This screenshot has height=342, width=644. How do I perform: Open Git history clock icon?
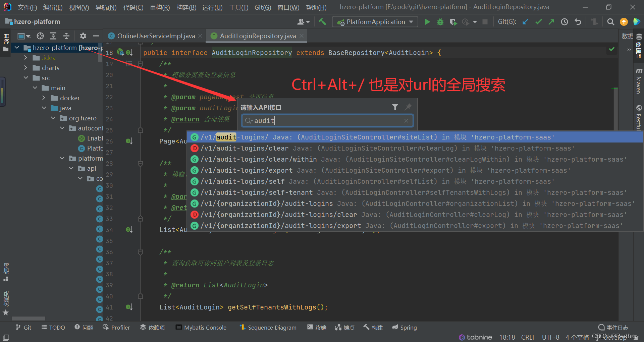pyautogui.click(x=565, y=22)
